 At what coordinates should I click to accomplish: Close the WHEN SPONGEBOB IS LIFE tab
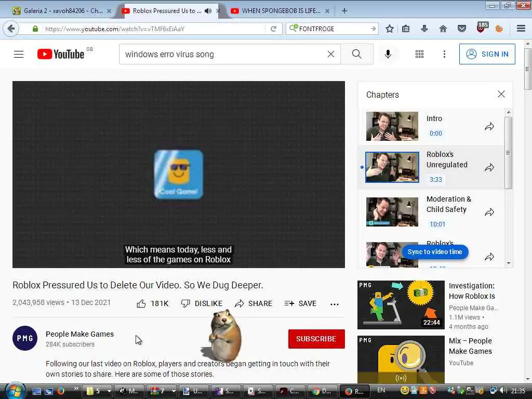tap(327, 11)
